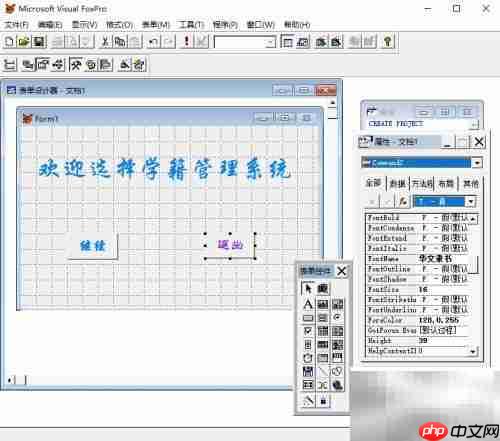The width and height of the screenshot is (500, 441).
Task: Select the Command Button control tool
Action: tap(308, 318)
